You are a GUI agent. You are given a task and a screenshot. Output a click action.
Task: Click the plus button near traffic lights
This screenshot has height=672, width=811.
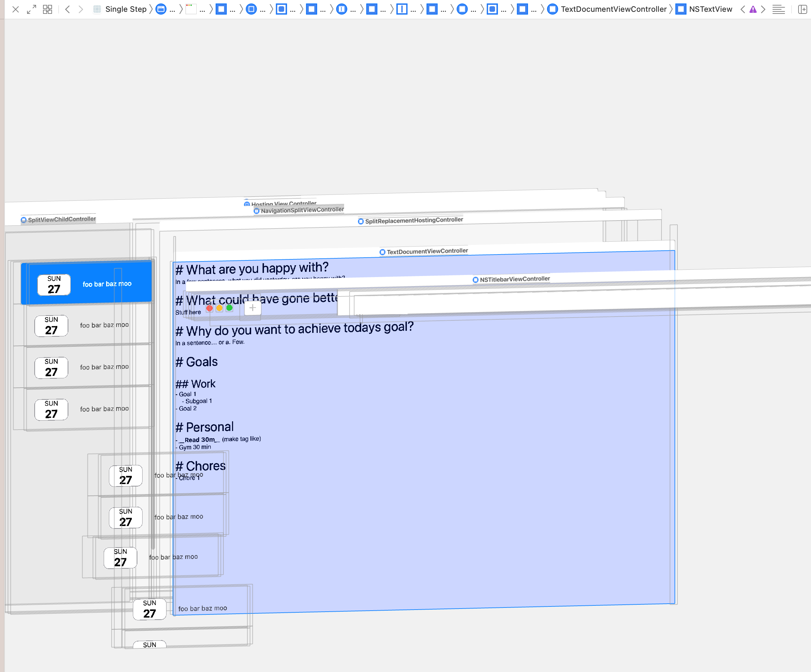(x=253, y=308)
